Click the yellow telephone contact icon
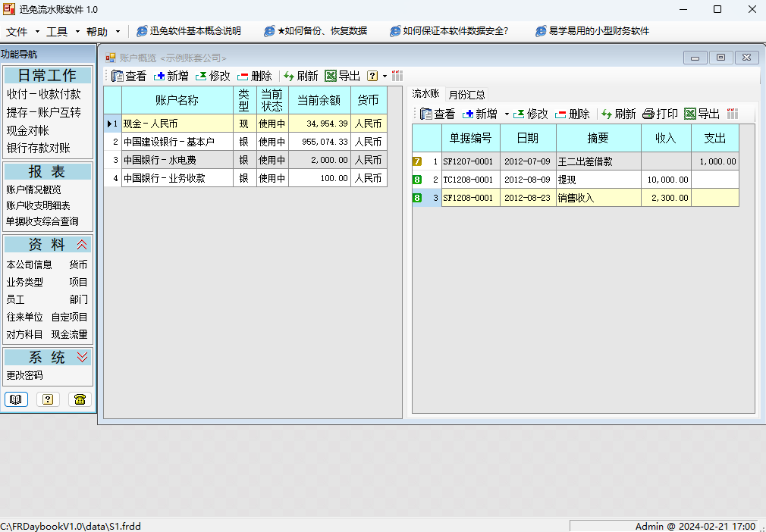 80,399
